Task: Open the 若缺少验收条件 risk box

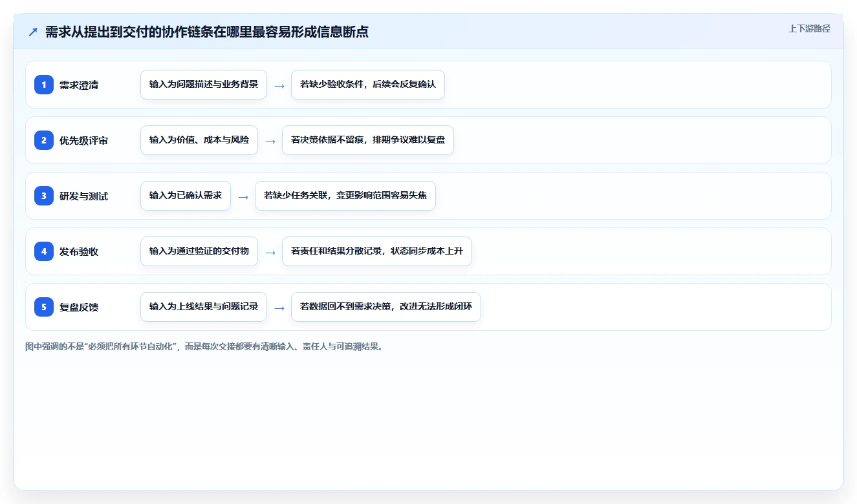Action: point(368,85)
